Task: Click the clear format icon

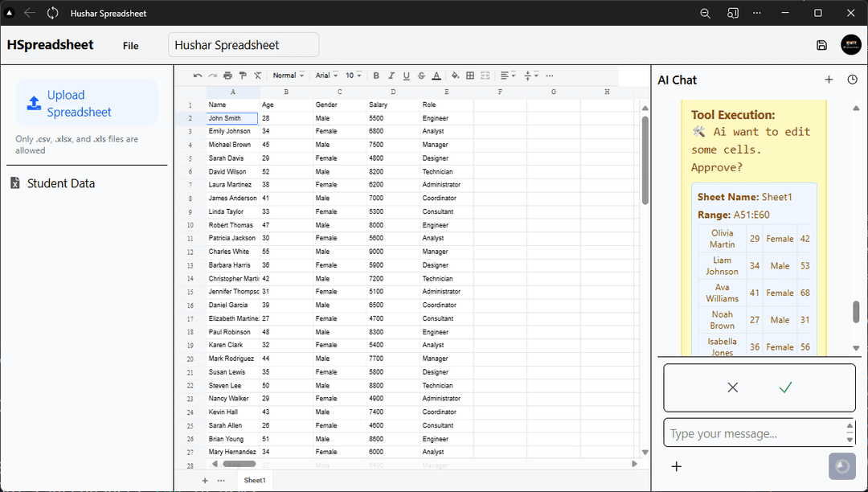Action: 258,76
